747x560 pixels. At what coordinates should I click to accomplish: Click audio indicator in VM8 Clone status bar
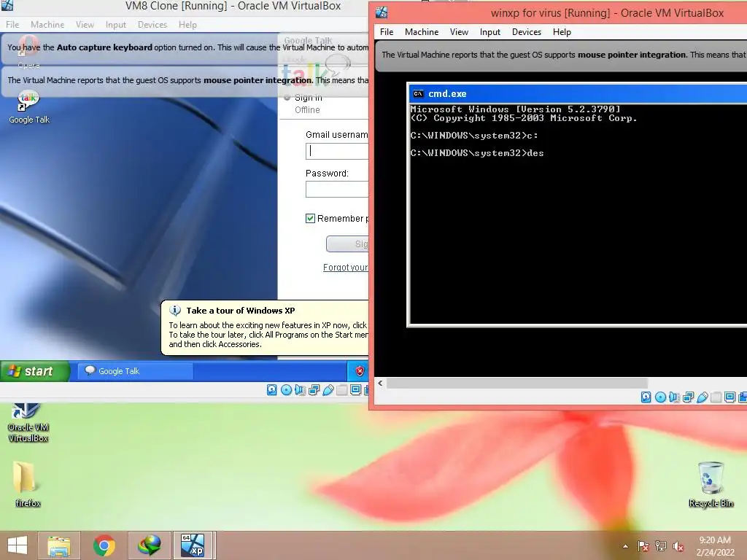pos(300,390)
